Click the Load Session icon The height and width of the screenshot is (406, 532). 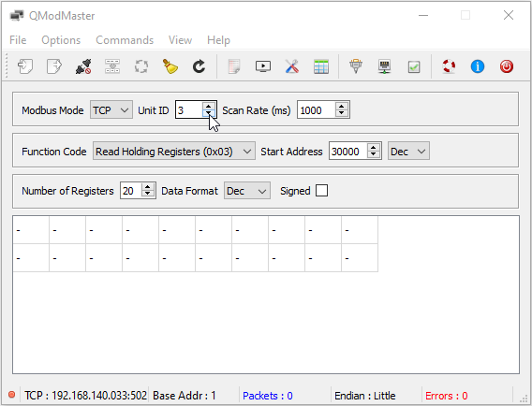coord(25,66)
